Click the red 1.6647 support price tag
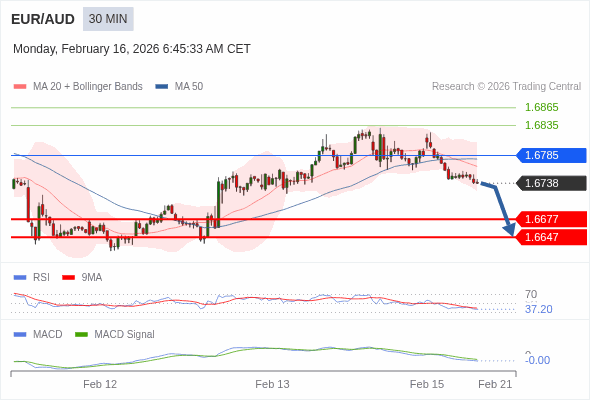Screen dimensions: 590x400 [x=551, y=237]
